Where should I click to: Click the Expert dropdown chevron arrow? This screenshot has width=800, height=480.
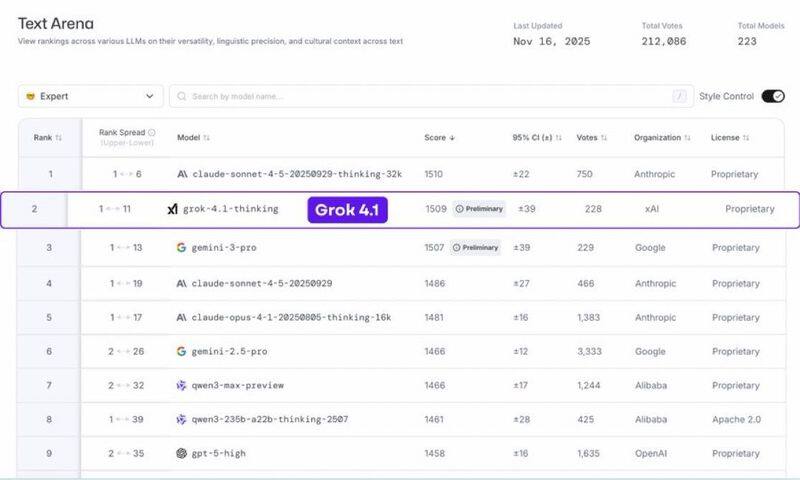pyautogui.click(x=150, y=96)
